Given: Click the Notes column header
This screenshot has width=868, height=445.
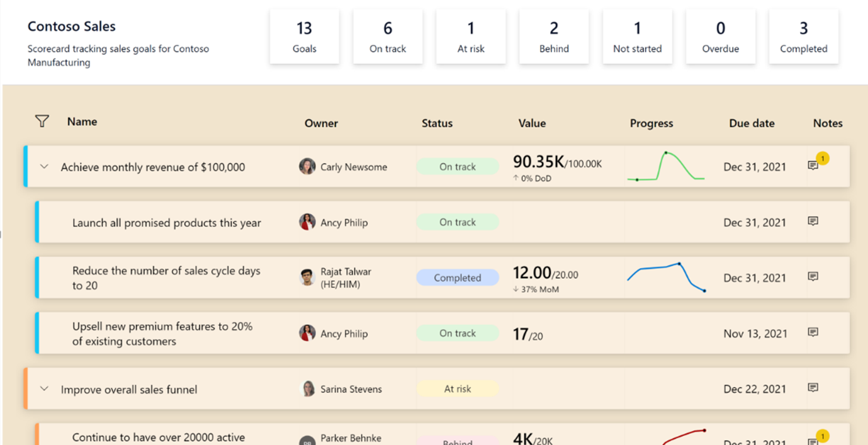Looking at the screenshot, I should (x=828, y=123).
